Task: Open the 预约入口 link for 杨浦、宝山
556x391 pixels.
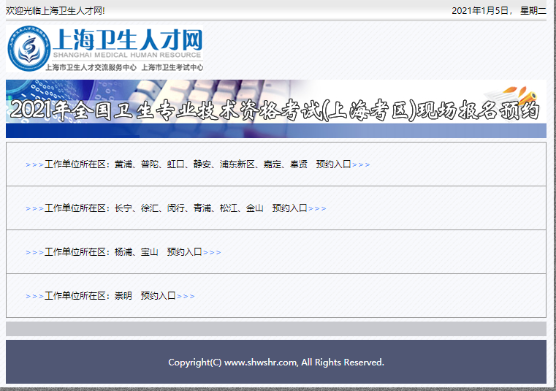Action: coord(184,252)
